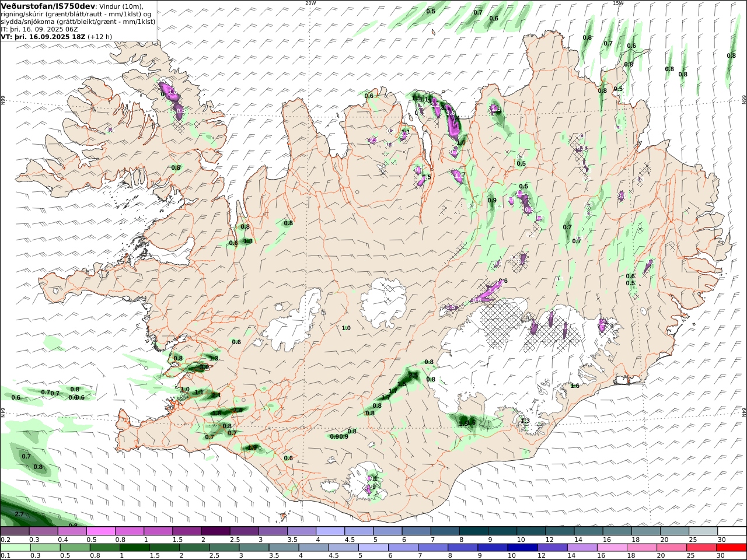The width and height of the screenshot is (747, 560).
Task: Click the '(+12 h)' forecast offset text
Action: (x=100, y=37)
